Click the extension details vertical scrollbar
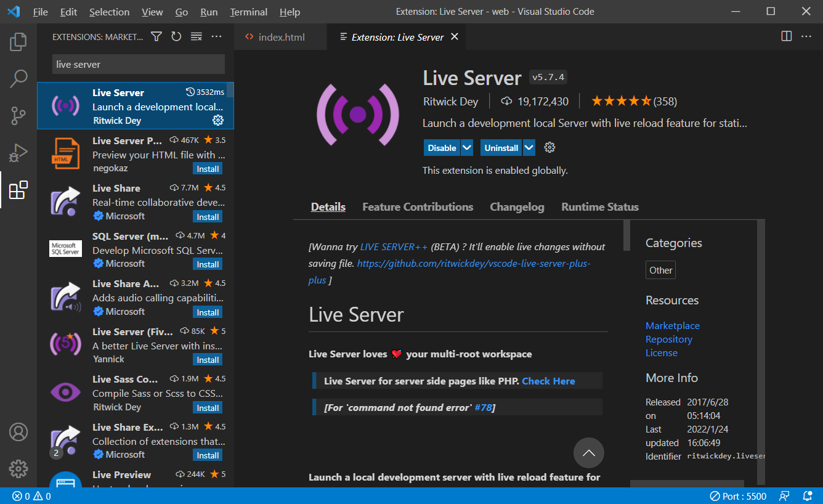823x504 pixels. click(x=627, y=235)
